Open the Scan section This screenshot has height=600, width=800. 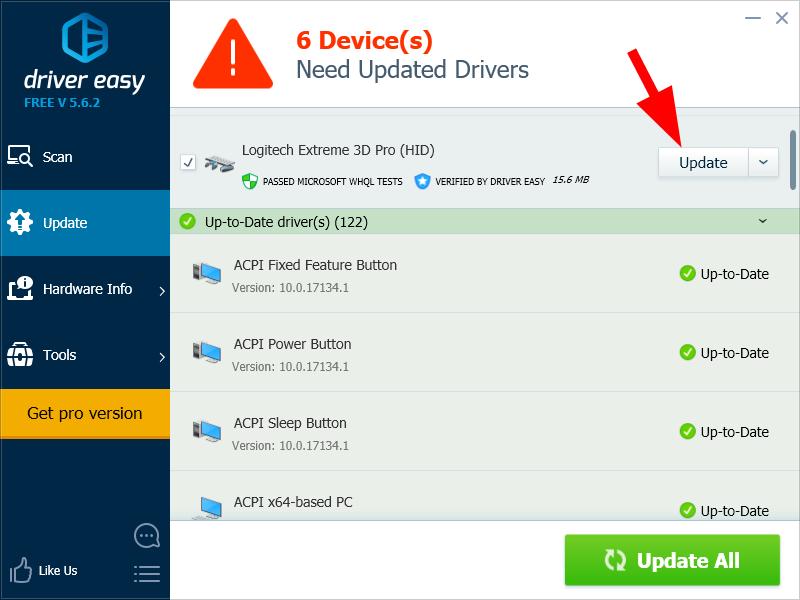85,157
